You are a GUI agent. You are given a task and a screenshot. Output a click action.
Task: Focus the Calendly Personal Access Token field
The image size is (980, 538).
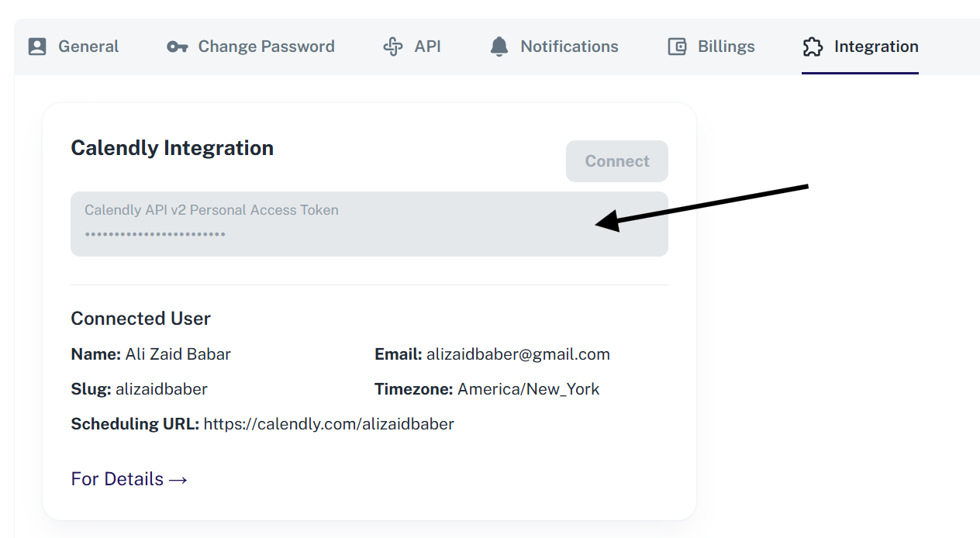[369, 224]
